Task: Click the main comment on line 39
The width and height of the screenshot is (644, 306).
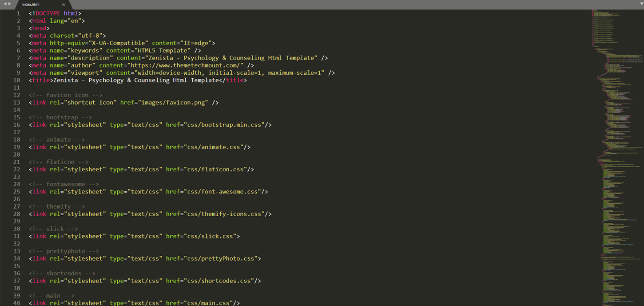Action: [x=52, y=295]
